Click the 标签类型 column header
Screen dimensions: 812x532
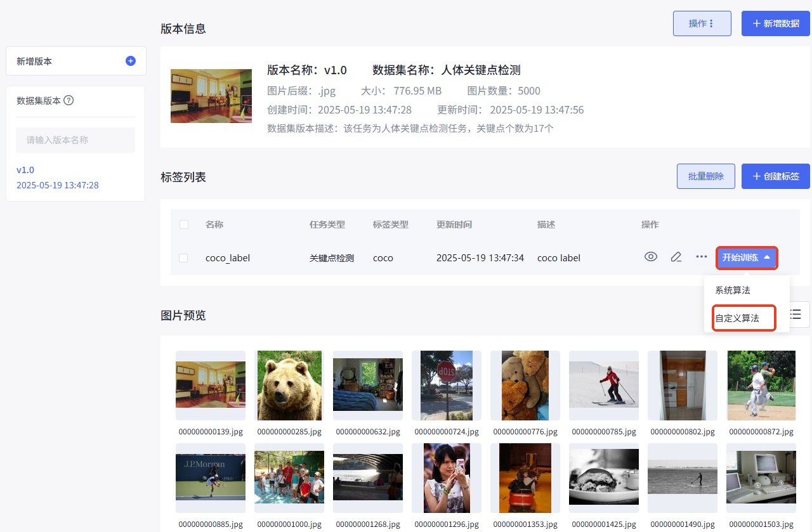[391, 224]
